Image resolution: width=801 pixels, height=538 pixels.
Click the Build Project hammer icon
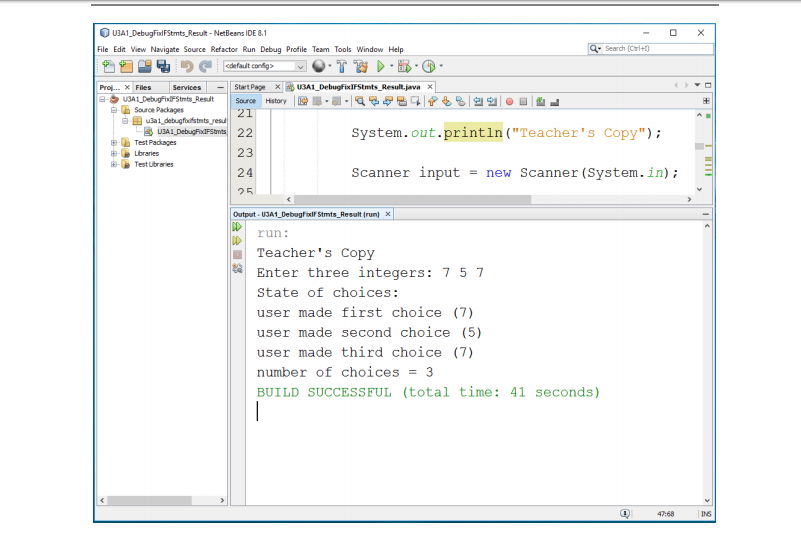[x=341, y=66]
